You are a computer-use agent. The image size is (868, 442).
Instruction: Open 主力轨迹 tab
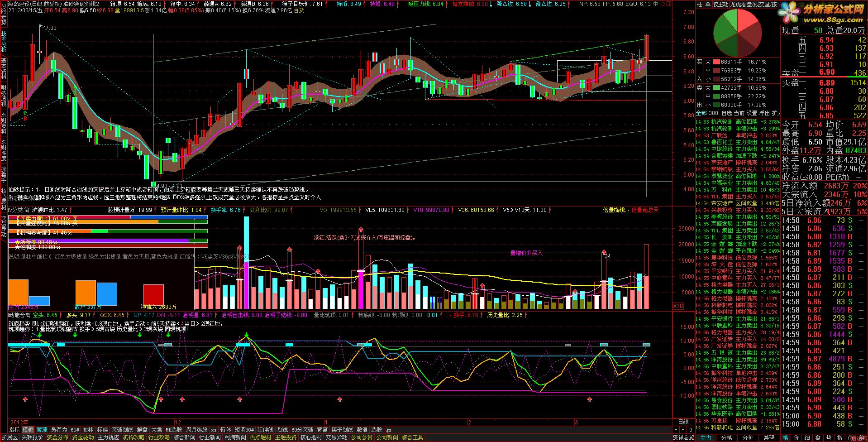click(108, 437)
